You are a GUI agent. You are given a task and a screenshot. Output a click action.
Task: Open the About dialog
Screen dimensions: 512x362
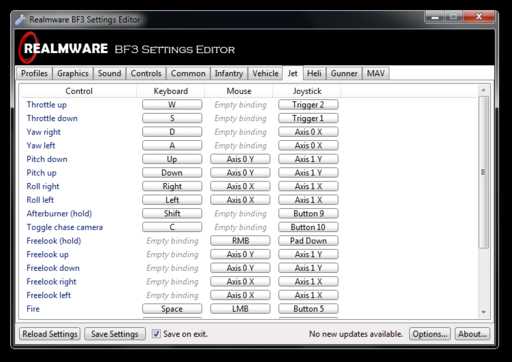click(472, 334)
